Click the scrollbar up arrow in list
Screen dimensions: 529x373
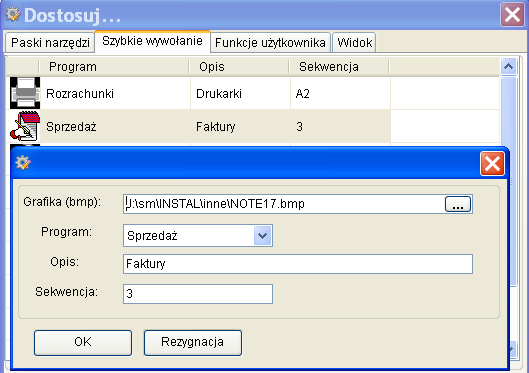pyautogui.click(x=508, y=66)
